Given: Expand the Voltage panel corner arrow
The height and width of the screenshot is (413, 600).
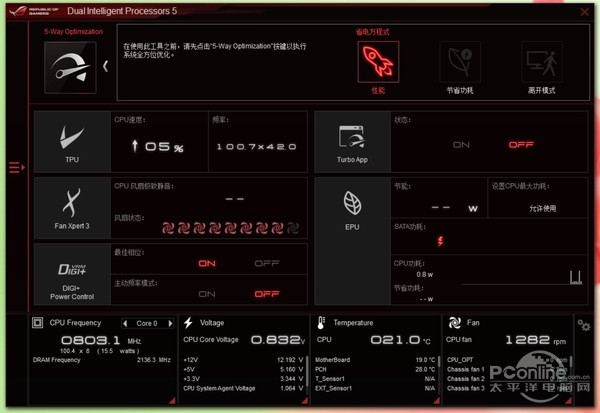Looking at the screenshot, I should [x=305, y=400].
